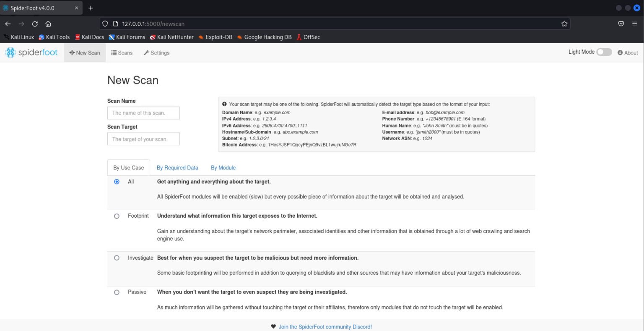The height and width of the screenshot is (331, 644).
Task: Click the SpiderFoot logo
Action: 31,52
